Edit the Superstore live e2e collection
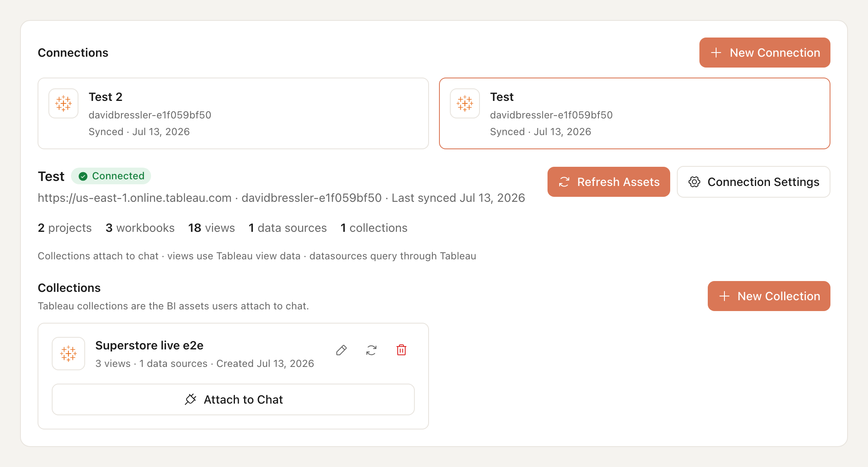 point(341,350)
